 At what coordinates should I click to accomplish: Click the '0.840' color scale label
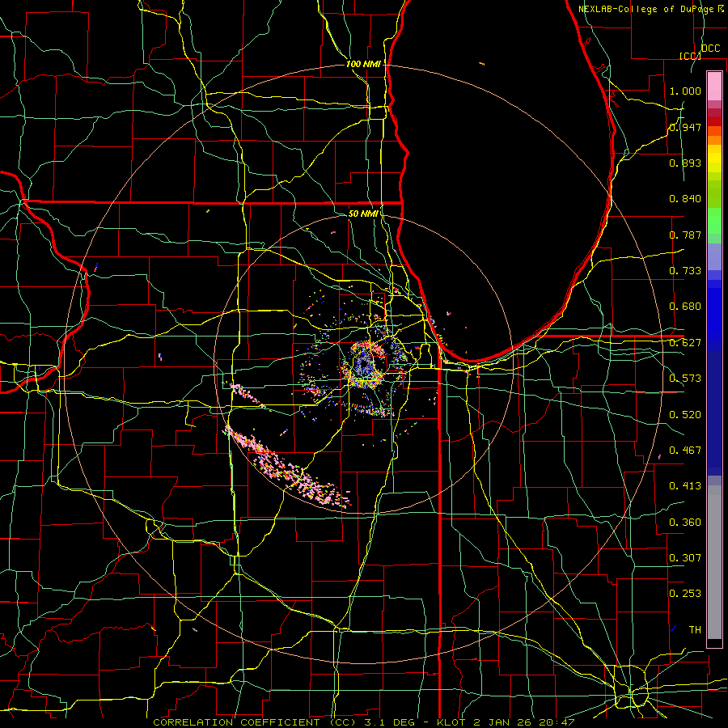pos(685,198)
